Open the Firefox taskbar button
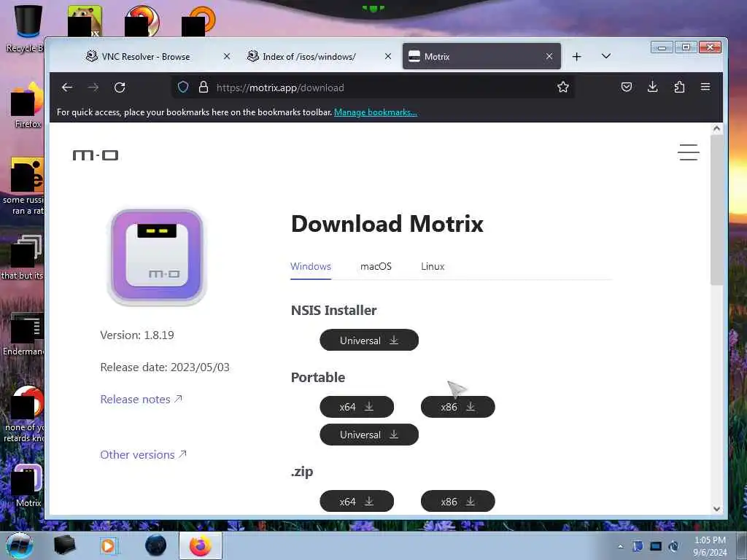The height and width of the screenshot is (560, 747). [x=201, y=545]
